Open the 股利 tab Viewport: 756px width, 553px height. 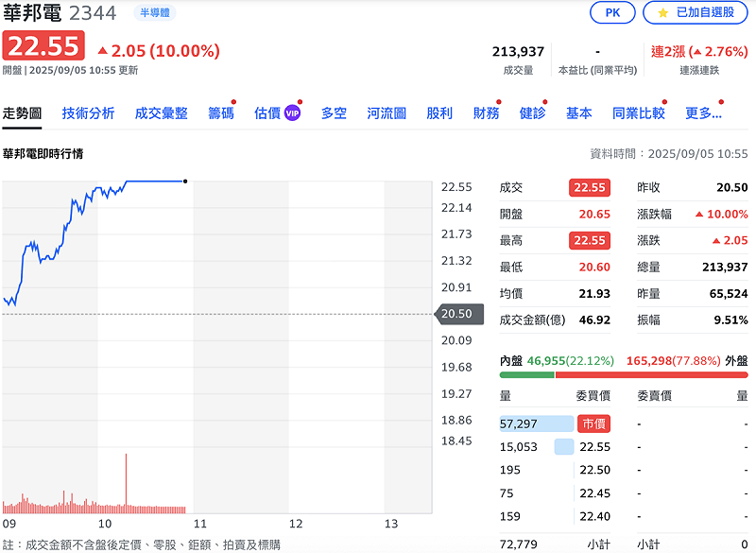pos(439,113)
